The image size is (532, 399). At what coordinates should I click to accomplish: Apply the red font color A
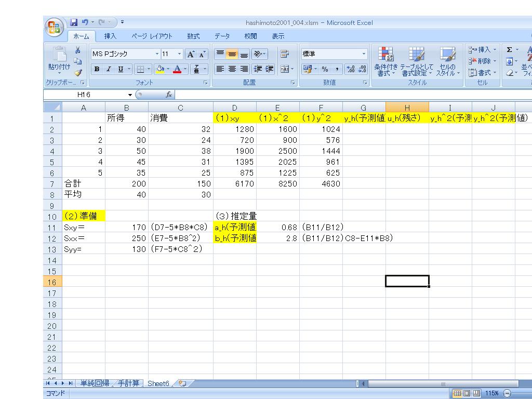[x=177, y=69]
